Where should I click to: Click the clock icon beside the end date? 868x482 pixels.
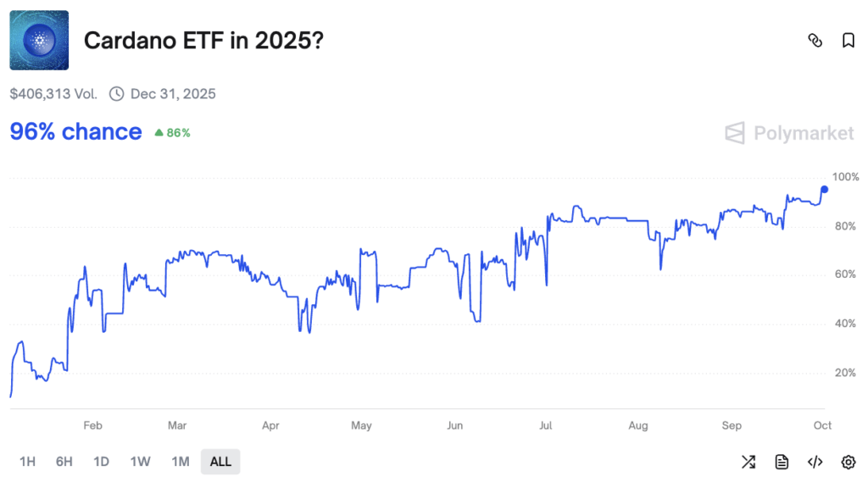[117, 93]
